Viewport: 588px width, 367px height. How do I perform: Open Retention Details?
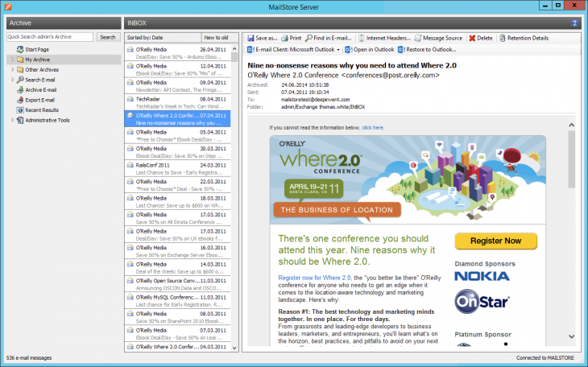click(524, 38)
